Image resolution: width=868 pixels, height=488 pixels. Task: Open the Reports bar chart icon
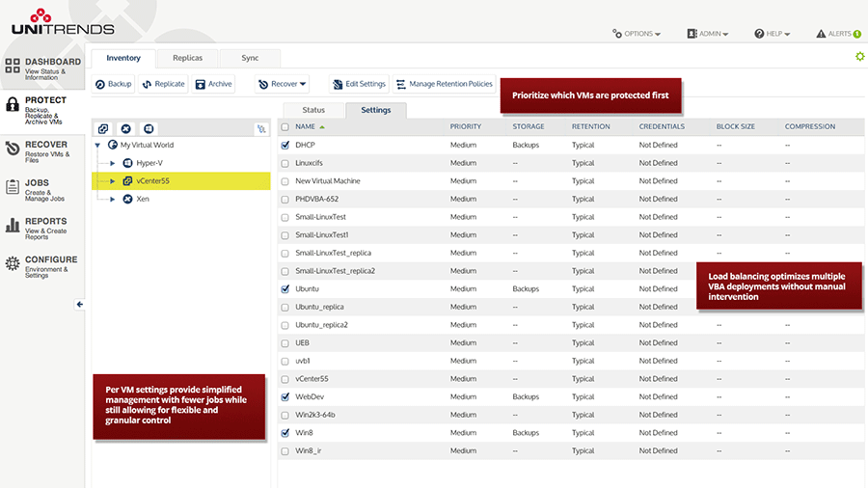point(13,225)
